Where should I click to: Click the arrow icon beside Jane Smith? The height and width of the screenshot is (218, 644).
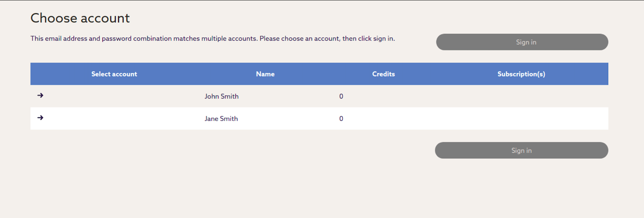[40, 118]
